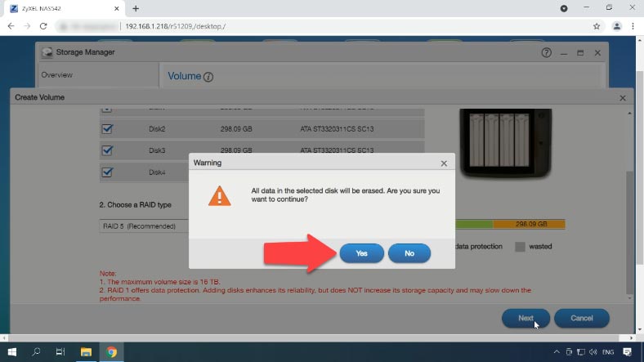Open the RAID 5 (Recommended) type dropdown

(144, 226)
